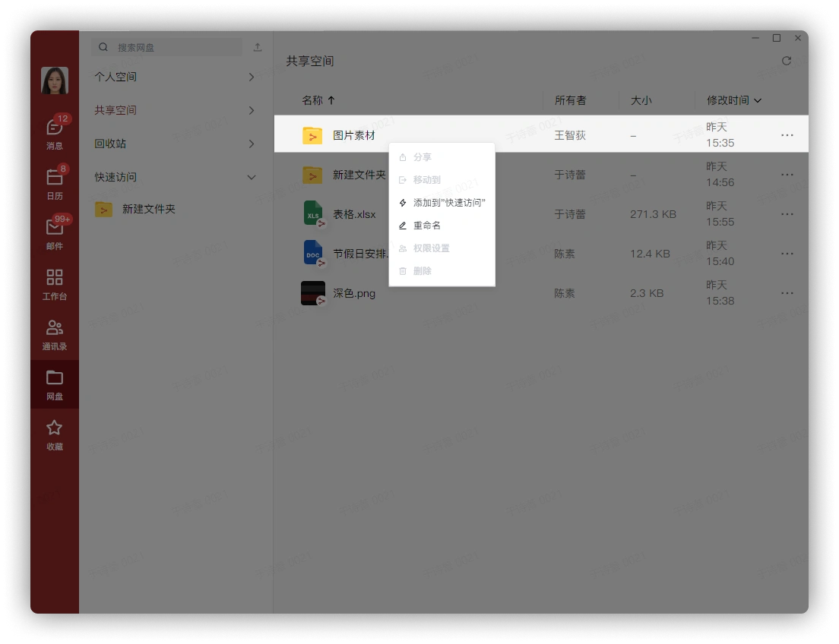This screenshot has height=644, width=839.
Task: Open more options for 节假日安排 row
Action: tap(787, 254)
